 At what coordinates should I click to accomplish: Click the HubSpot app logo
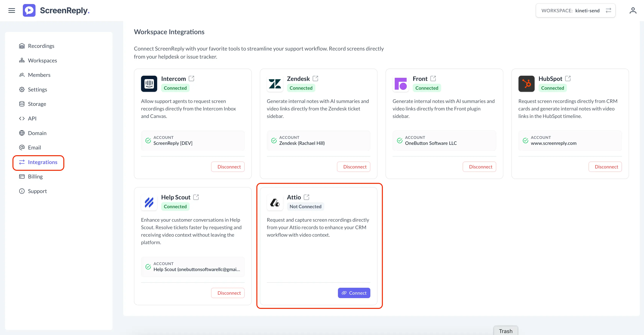point(526,84)
